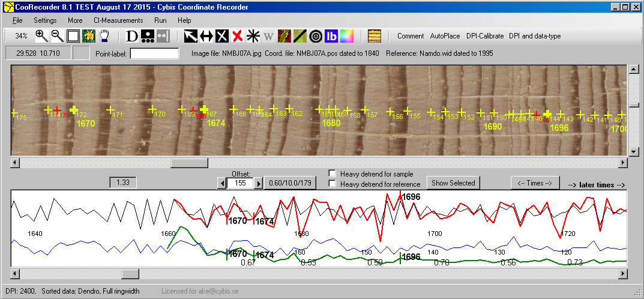644x299 pixels.
Task: Click graph horizontal scrollbar right arrow
Action: click(x=622, y=274)
